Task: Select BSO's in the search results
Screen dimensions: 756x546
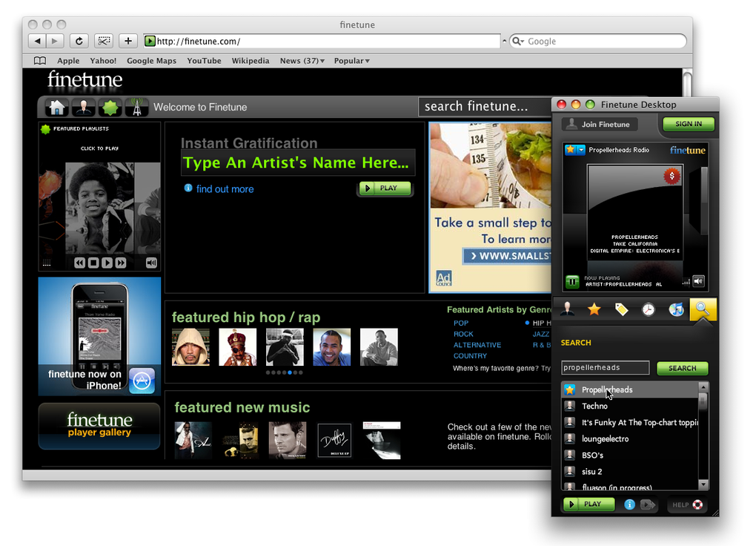Action: coord(630,455)
